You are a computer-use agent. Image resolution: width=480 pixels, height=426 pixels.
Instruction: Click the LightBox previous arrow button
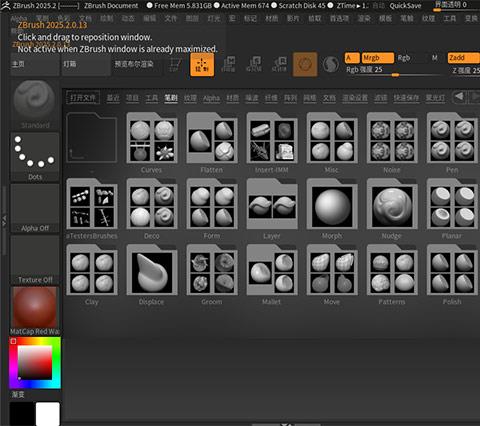[459, 97]
